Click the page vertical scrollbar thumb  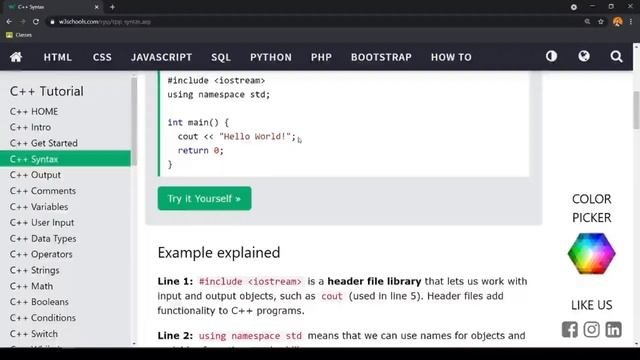coord(636,110)
